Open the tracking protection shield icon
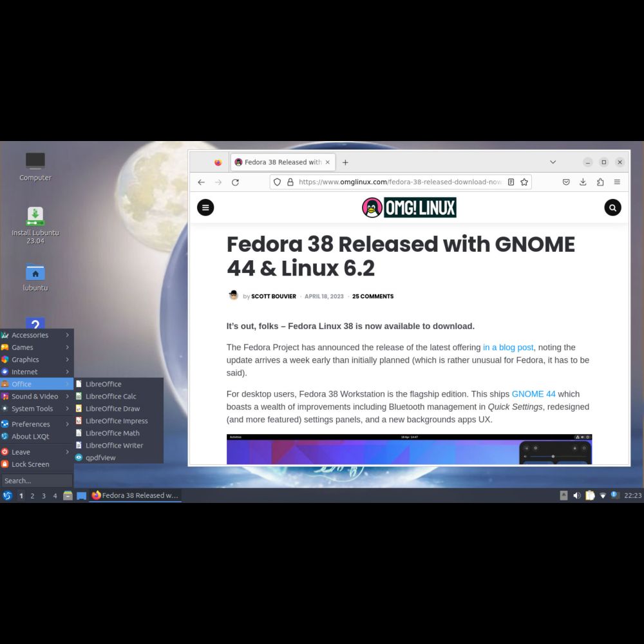 tap(277, 182)
